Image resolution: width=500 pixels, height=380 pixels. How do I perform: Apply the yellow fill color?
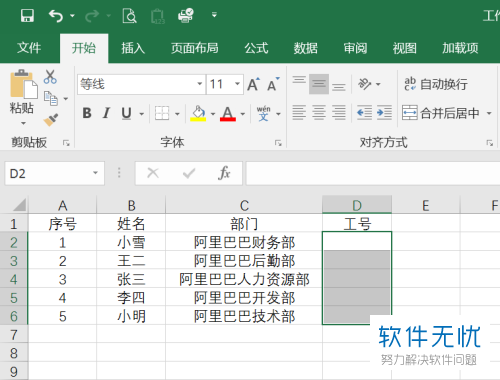198,113
